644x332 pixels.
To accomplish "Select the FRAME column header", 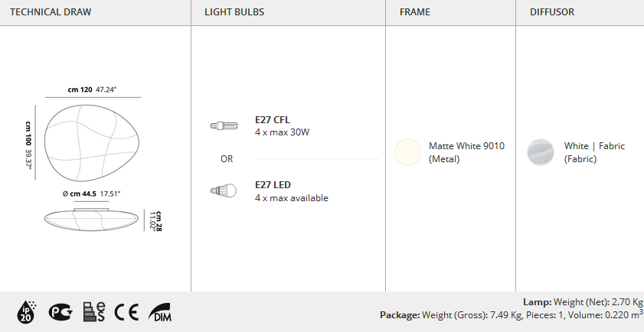I will 415,12.
